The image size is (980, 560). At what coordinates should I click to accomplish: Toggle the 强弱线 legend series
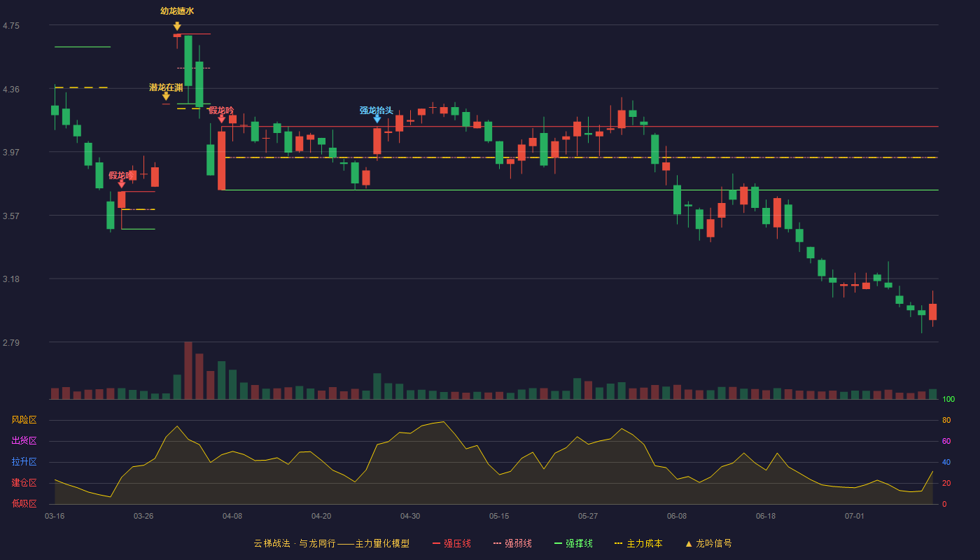512,543
